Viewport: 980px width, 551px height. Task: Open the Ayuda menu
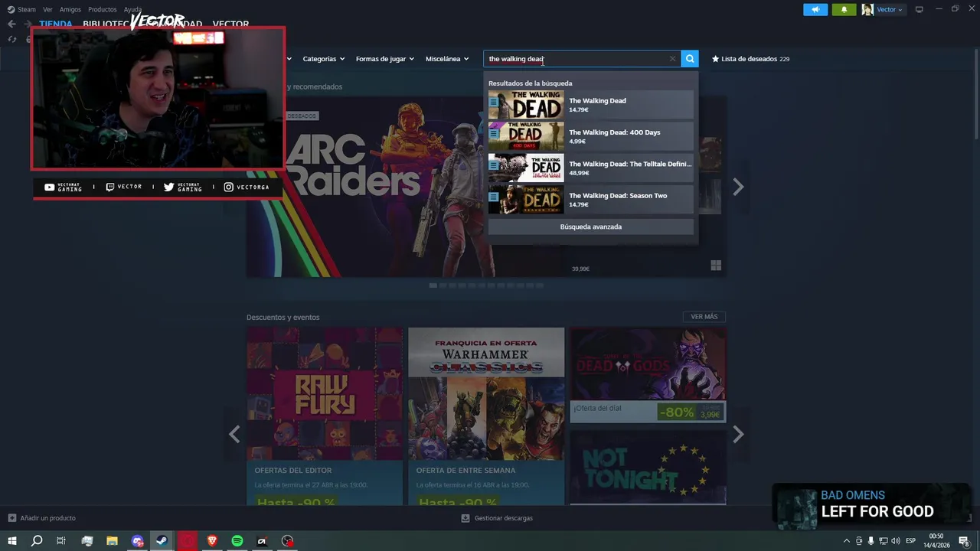(132, 9)
